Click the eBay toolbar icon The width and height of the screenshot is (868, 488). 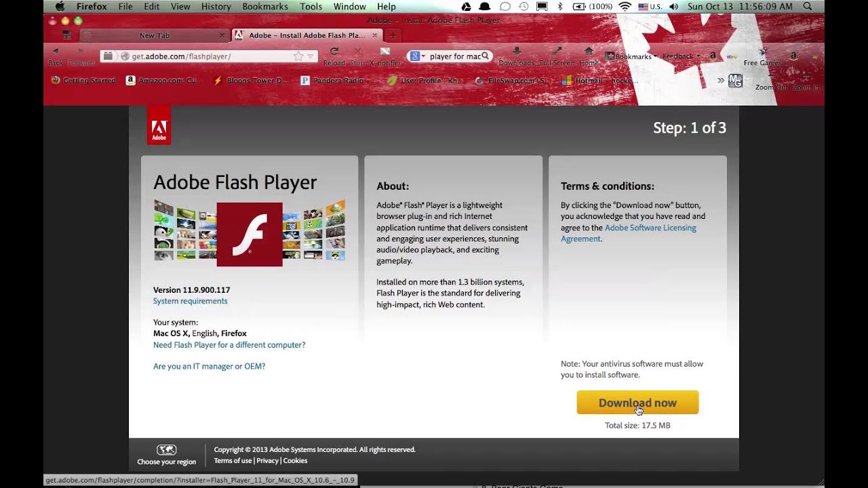click(732, 56)
